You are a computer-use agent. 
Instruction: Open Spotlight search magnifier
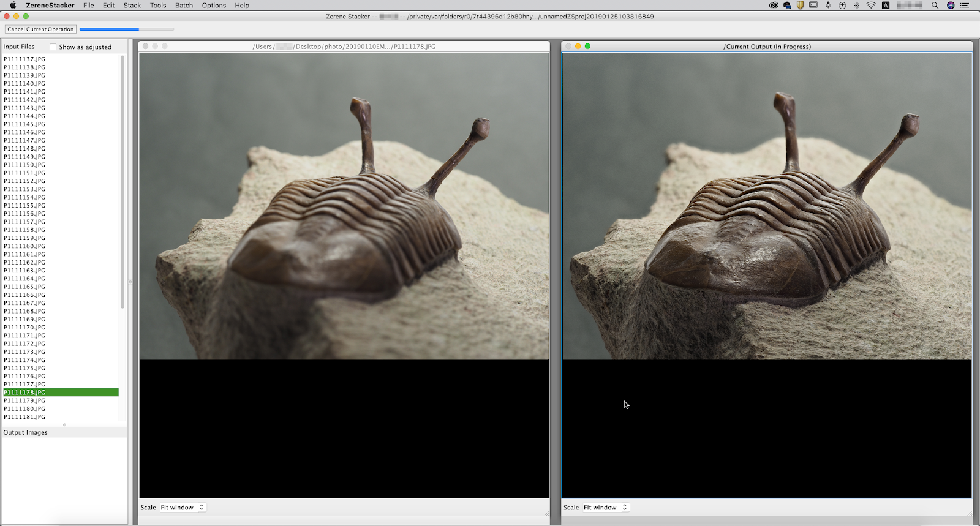[x=935, y=6]
